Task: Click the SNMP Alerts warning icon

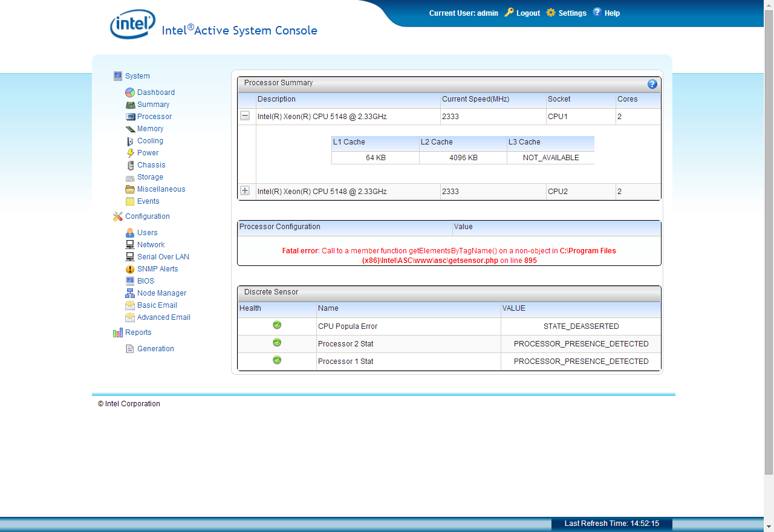Action: tap(130, 269)
